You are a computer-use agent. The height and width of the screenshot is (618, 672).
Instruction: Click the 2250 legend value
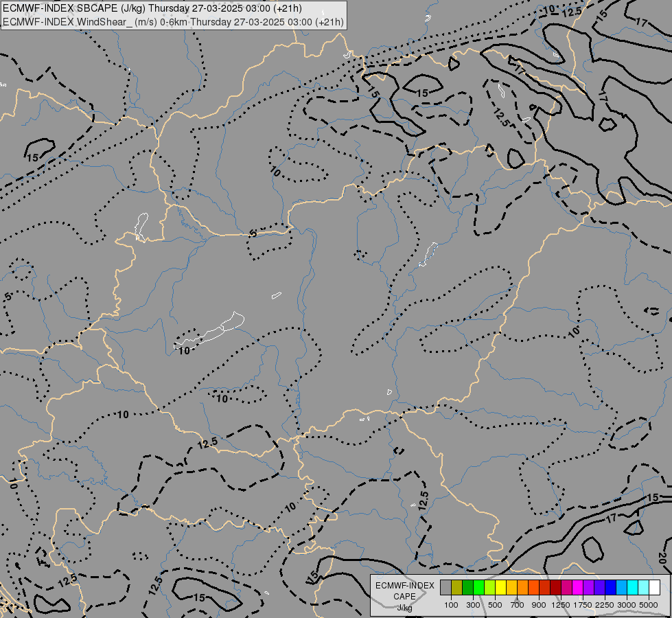tap(605, 605)
